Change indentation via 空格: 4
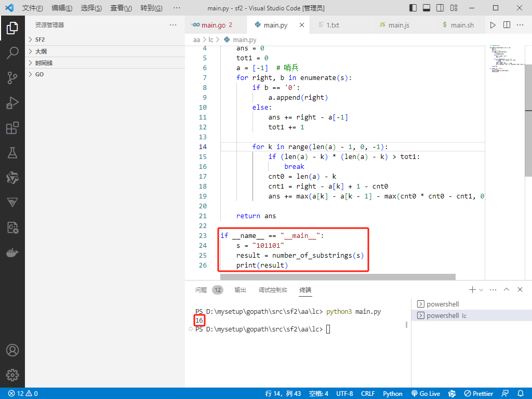Viewport: 532px width, 399px height. click(318, 394)
